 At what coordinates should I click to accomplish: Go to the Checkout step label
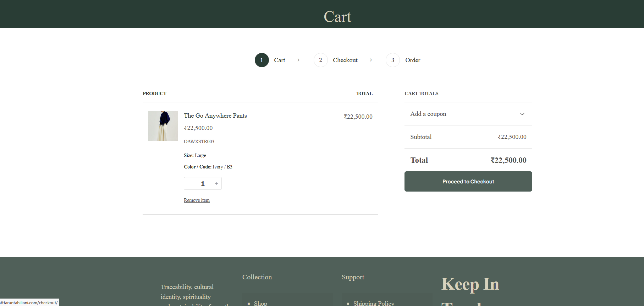coord(345,60)
